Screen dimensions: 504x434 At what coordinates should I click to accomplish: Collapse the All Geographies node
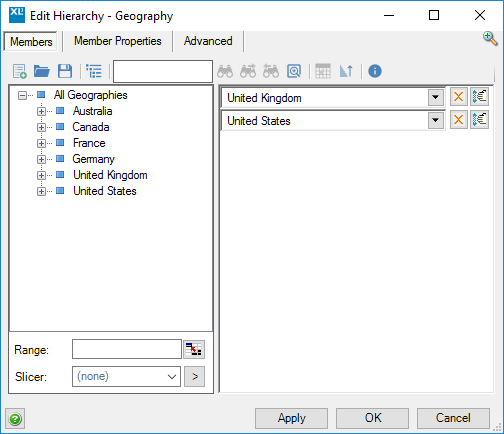[22, 96]
